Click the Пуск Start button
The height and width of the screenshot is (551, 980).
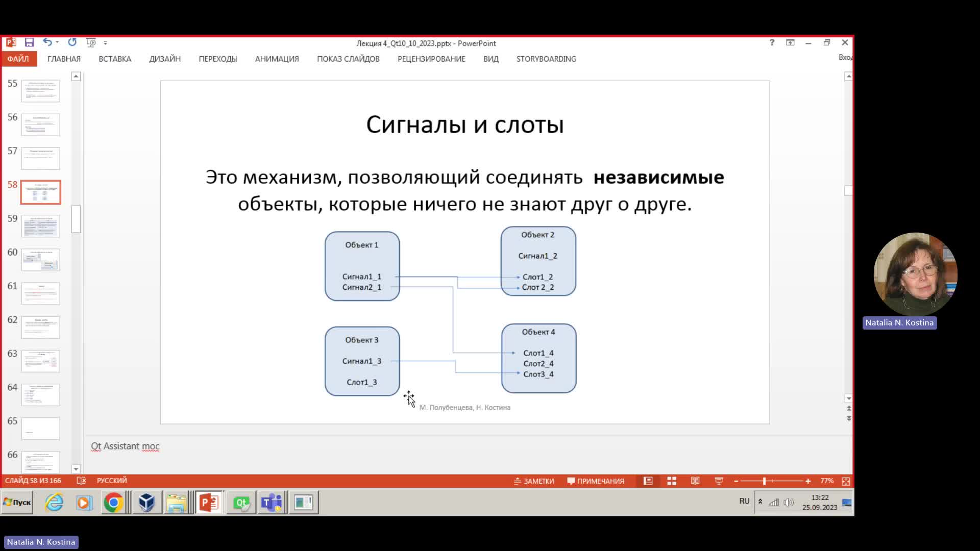17,503
